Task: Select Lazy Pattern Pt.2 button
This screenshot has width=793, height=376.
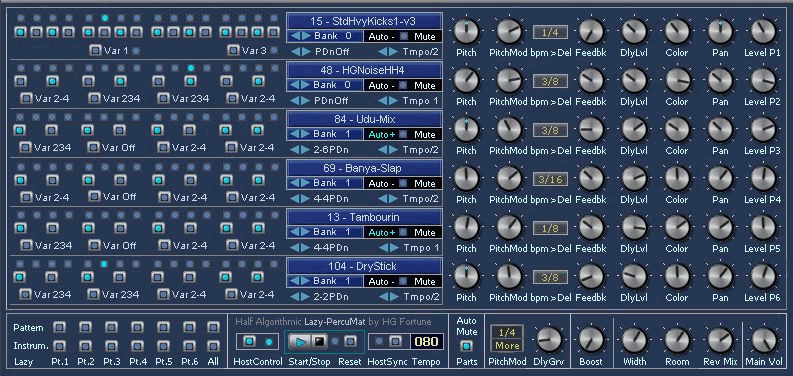Action: click(85, 327)
